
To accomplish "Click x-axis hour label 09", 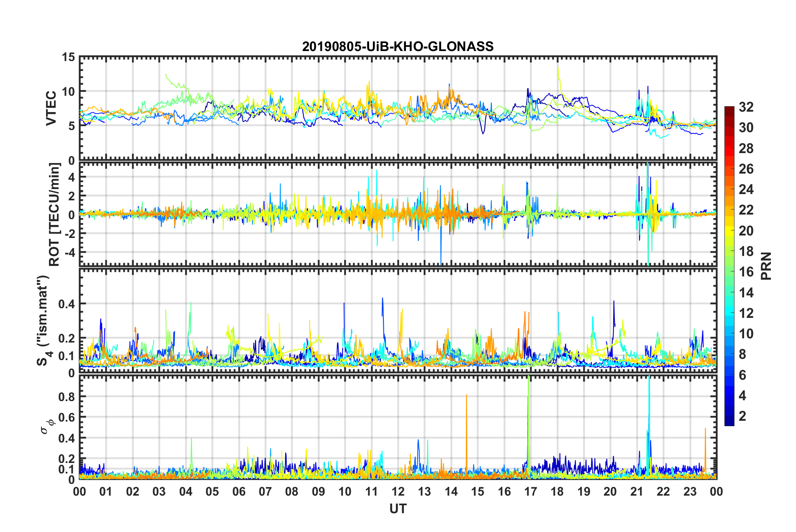I will click(x=318, y=491).
